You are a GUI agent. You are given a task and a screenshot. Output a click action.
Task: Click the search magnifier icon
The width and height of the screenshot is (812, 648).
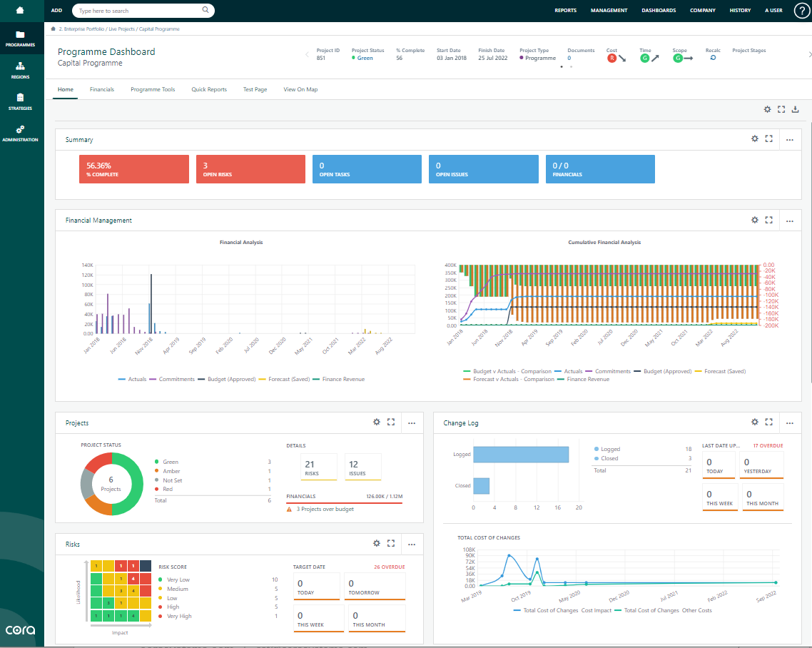coord(205,10)
